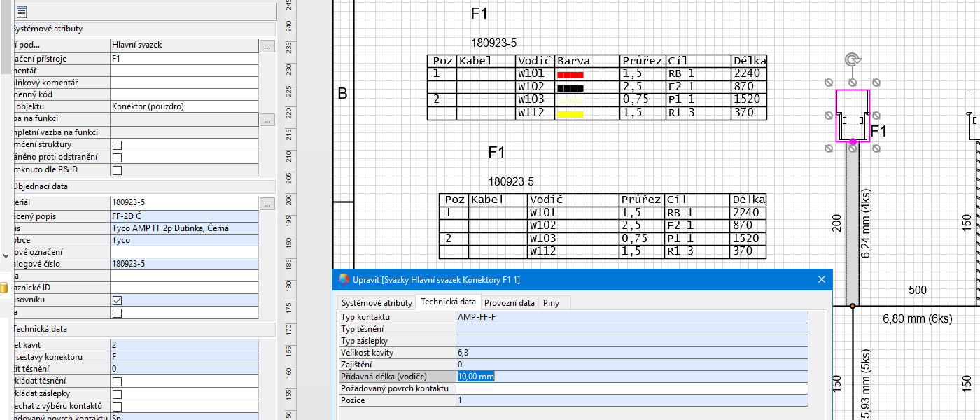Open the Provozní data tab

point(509,303)
